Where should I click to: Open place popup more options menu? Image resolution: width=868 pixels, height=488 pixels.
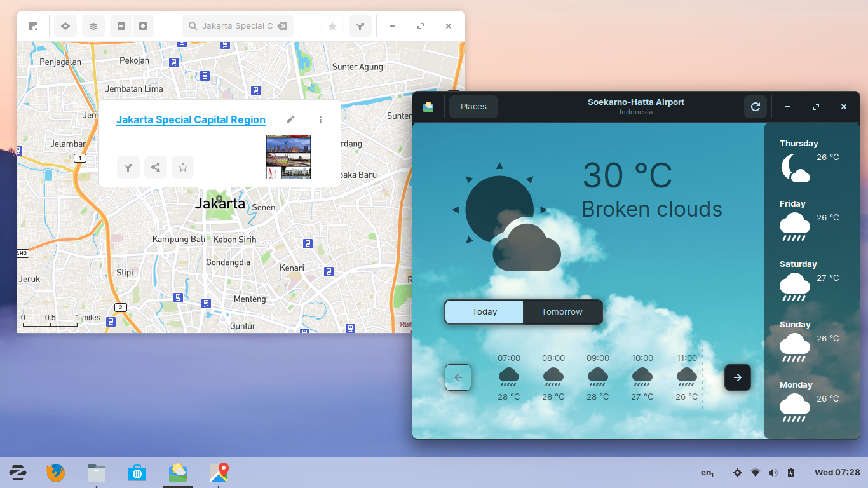point(320,119)
